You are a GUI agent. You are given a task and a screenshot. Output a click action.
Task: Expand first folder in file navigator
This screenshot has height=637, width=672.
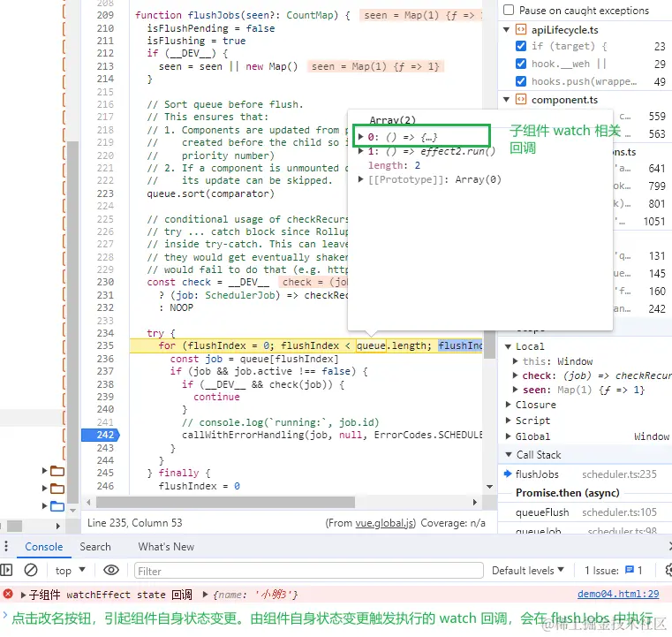pos(44,471)
